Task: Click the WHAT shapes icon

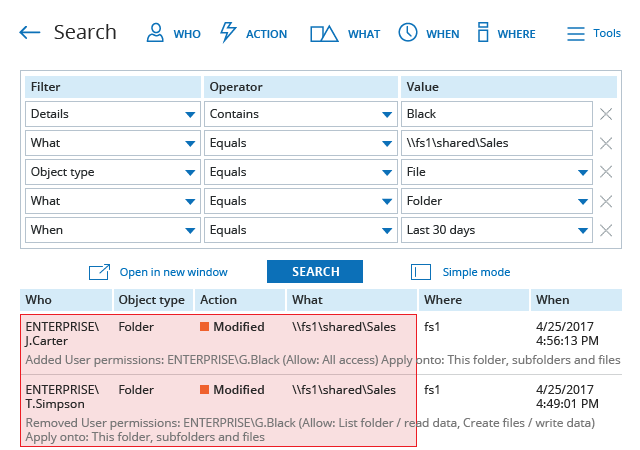Action: [324, 33]
